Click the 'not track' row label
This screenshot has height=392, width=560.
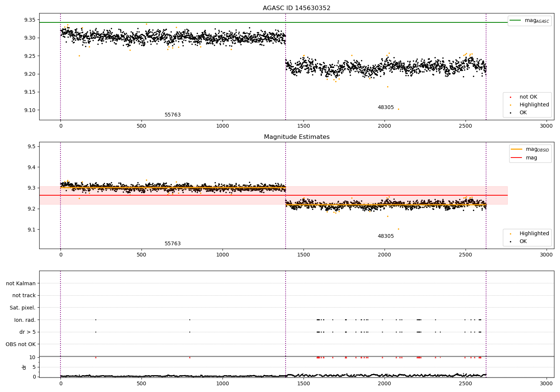[24, 296]
